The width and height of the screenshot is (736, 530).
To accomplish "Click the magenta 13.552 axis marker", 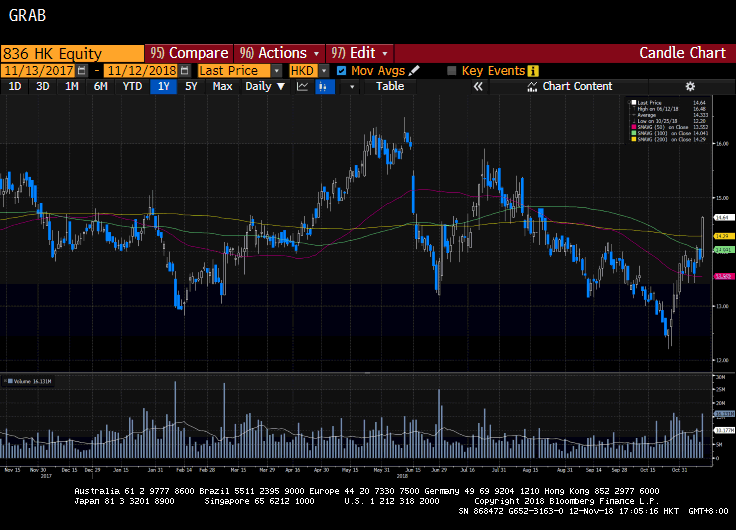I will click(x=723, y=276).
